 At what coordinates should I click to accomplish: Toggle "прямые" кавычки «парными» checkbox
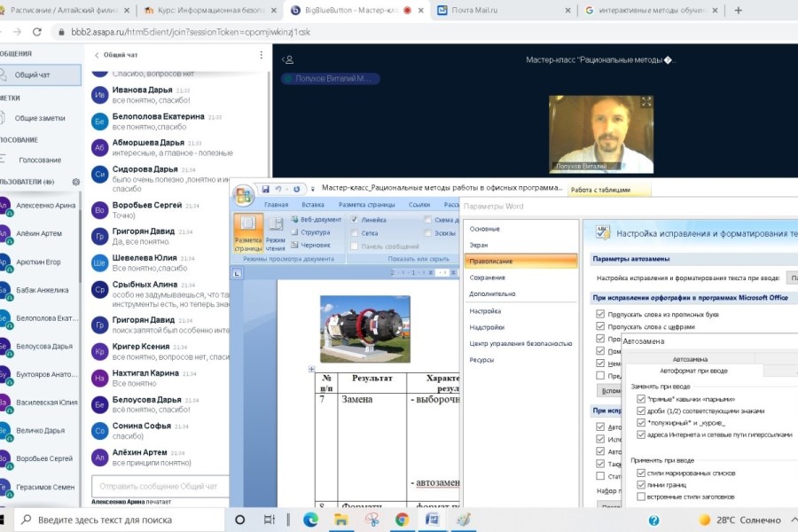point(641,399)
